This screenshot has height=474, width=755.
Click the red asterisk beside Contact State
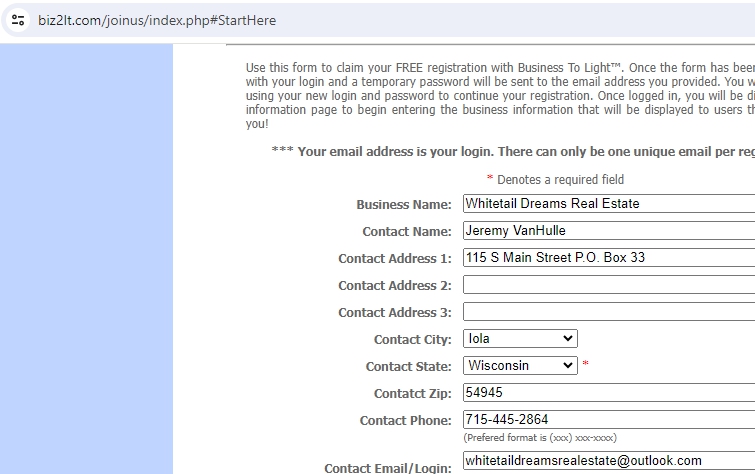(x=585, y=366)
